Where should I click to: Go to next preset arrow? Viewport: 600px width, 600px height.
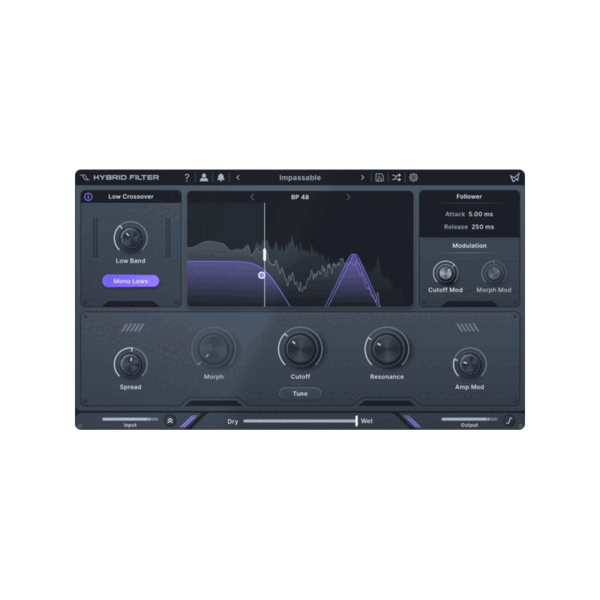coord(362,178)
